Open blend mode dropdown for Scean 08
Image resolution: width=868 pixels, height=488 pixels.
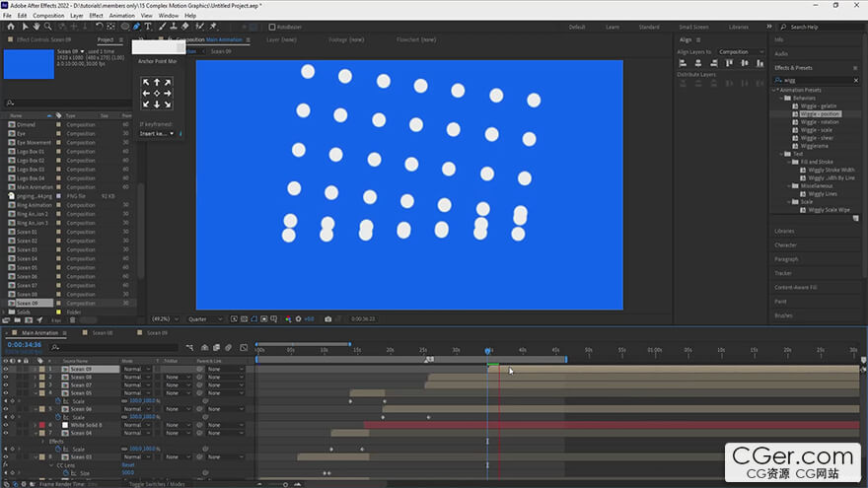(x=136, y=377)
